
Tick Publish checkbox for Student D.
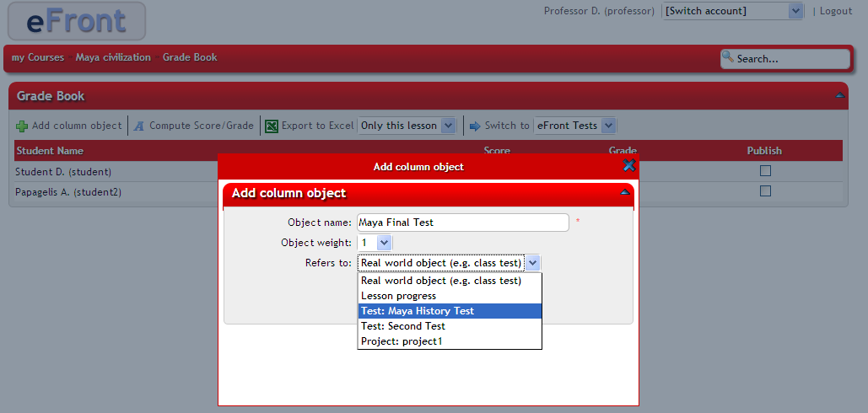(765, 171)
